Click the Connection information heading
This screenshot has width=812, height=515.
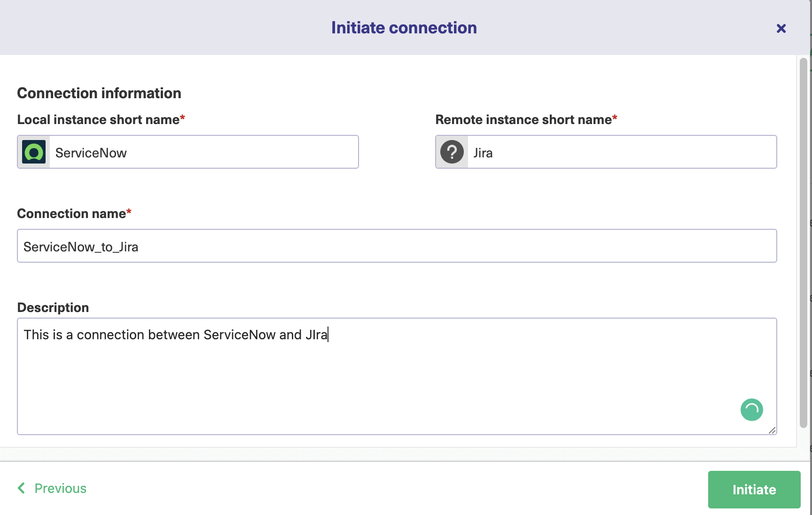click(99, 93)
